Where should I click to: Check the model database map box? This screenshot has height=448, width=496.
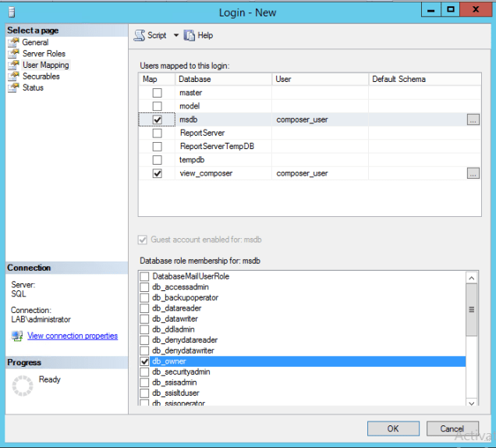(x=158, y=106)
